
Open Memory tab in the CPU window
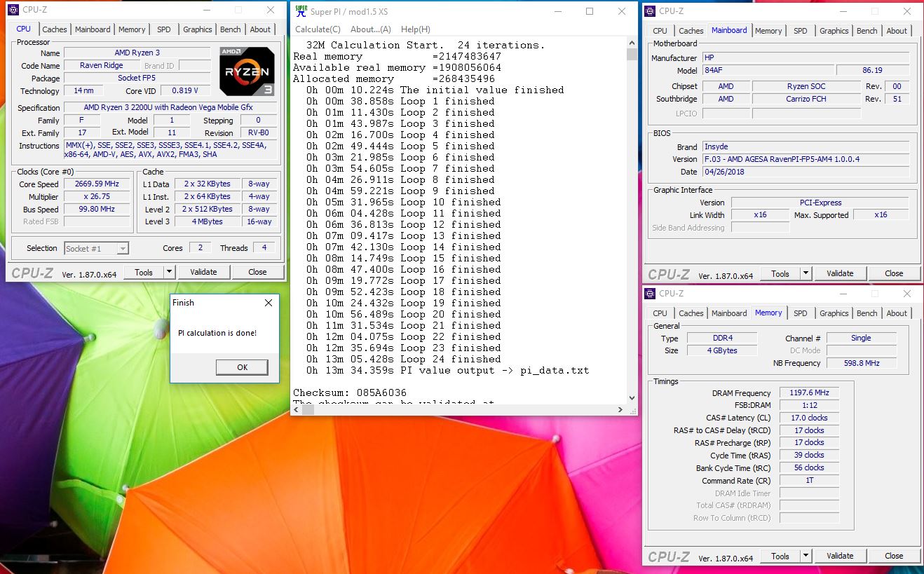(x=132, y=29)
